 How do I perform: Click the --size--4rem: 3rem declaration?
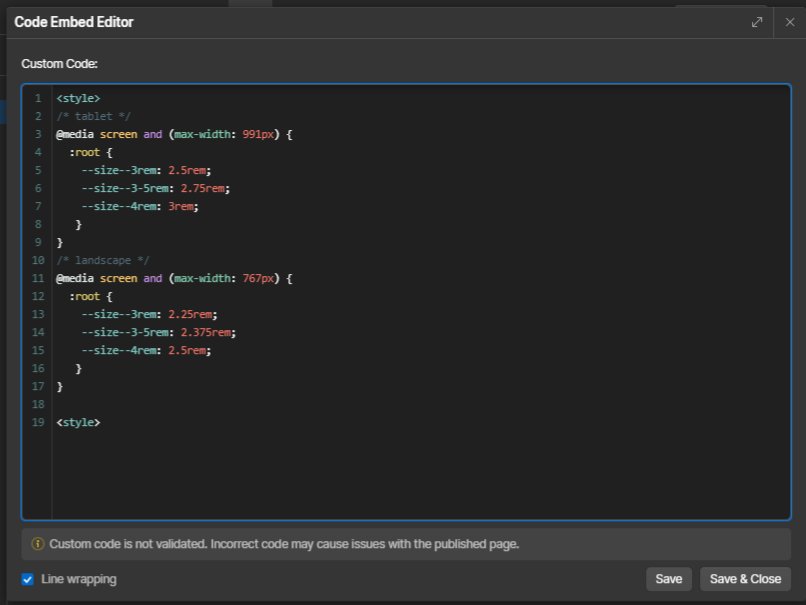point(140,206)
